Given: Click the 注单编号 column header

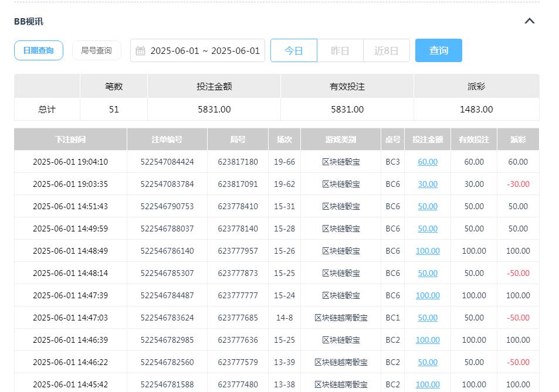Looking at the screenshot, I should point(166,139).
